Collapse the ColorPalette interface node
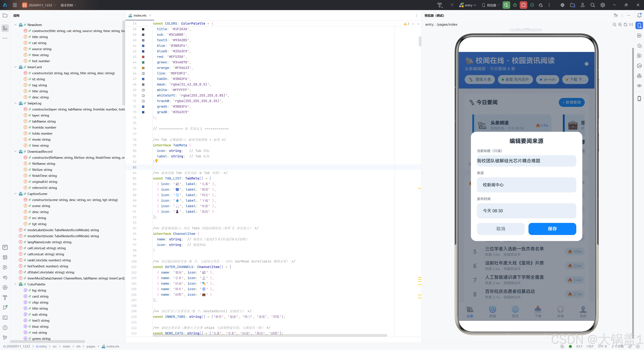 pyautogui.click(x=15, y=284)
